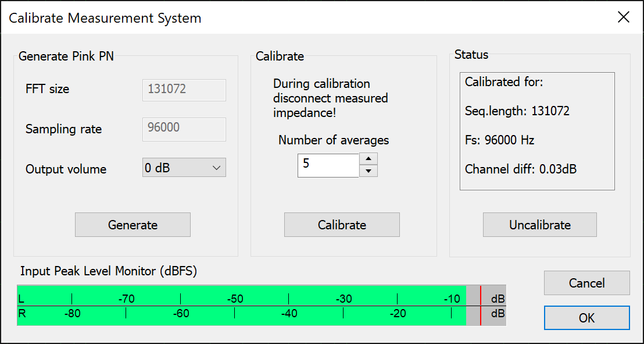Click the FFT size field
The image size is (644, 344).
pos(184,90)
